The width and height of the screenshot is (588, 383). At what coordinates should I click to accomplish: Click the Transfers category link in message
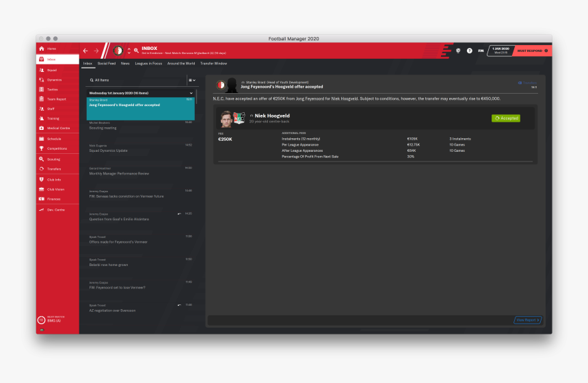pos(527,83)
